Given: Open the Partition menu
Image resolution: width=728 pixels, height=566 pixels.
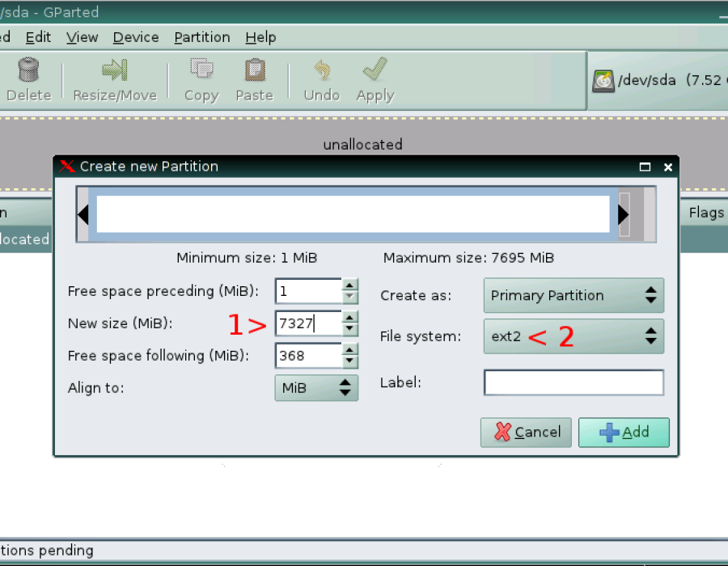Looking at the screenshot, I should tap(202, 37).
